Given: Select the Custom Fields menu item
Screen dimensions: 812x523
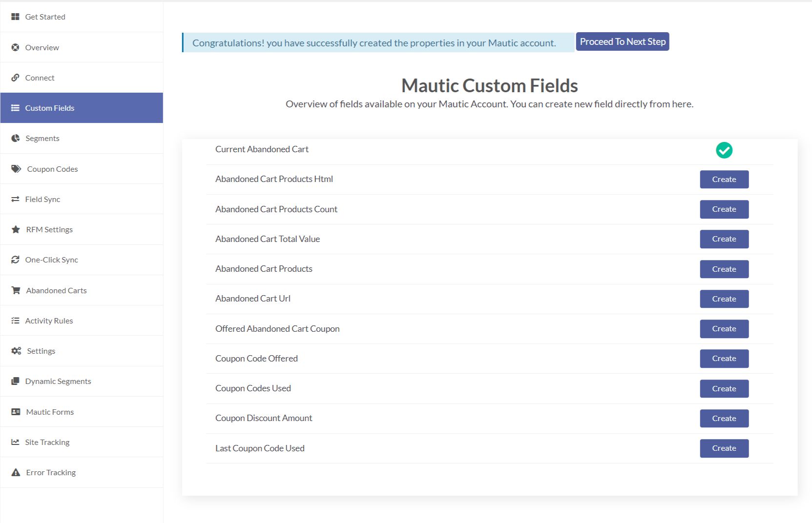Looking at the screenshot, I should point(82,108).
